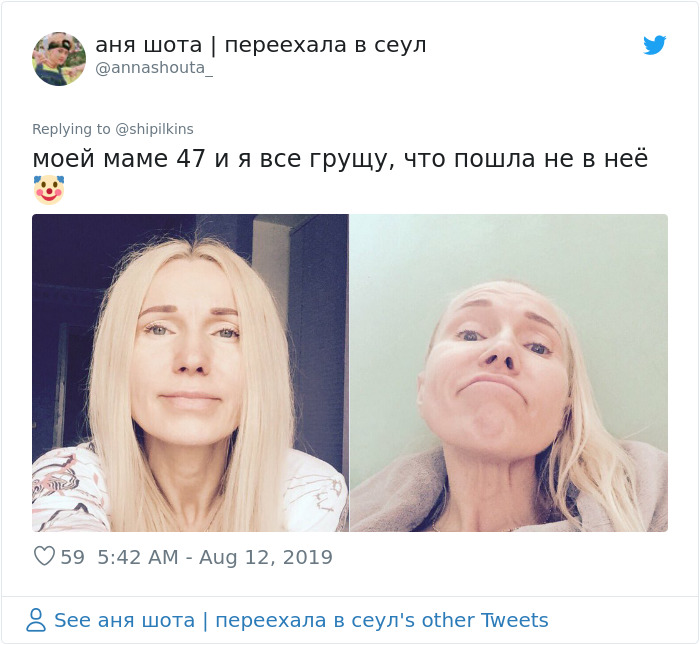Like the tweet with the heart icon
The height and width of the screenshot is (645, 700).
coord(44,556)
